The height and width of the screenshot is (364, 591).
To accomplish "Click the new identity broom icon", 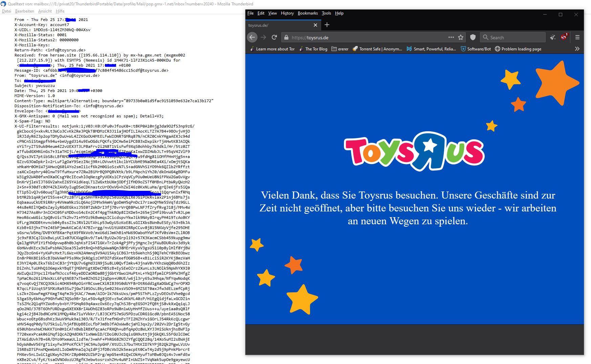I will click(553, 37).
